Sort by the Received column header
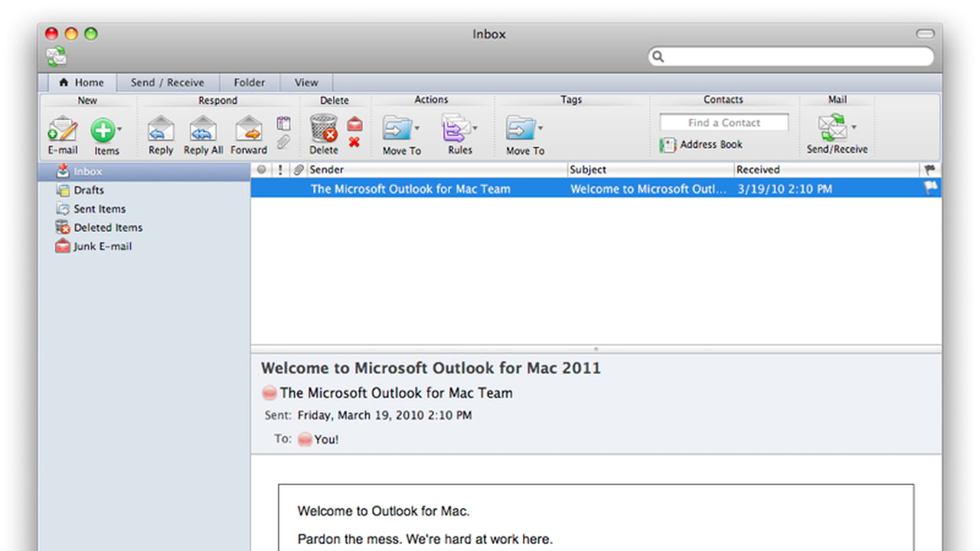 pos(827,170)
